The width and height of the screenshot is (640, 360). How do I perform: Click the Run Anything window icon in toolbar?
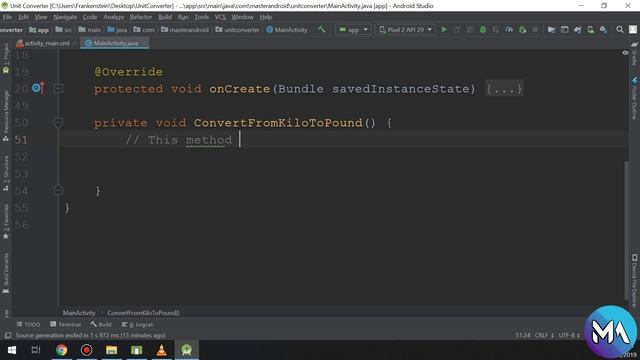(x=564, y=29)
